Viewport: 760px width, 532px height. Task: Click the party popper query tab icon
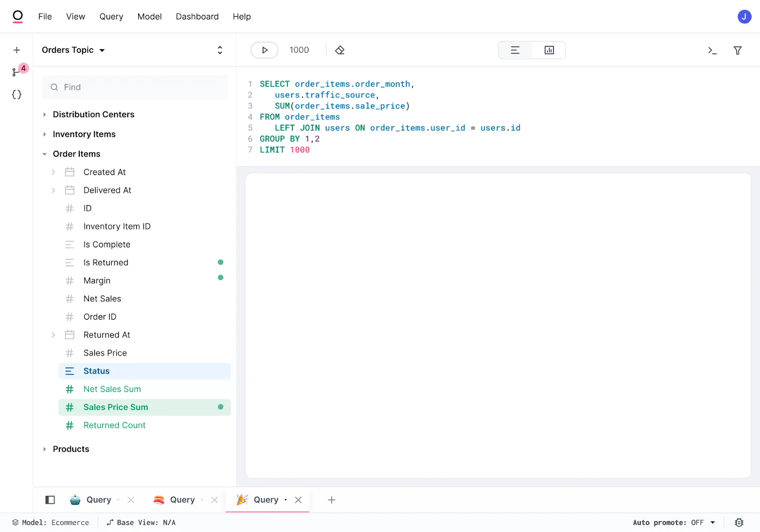point(242,500)
